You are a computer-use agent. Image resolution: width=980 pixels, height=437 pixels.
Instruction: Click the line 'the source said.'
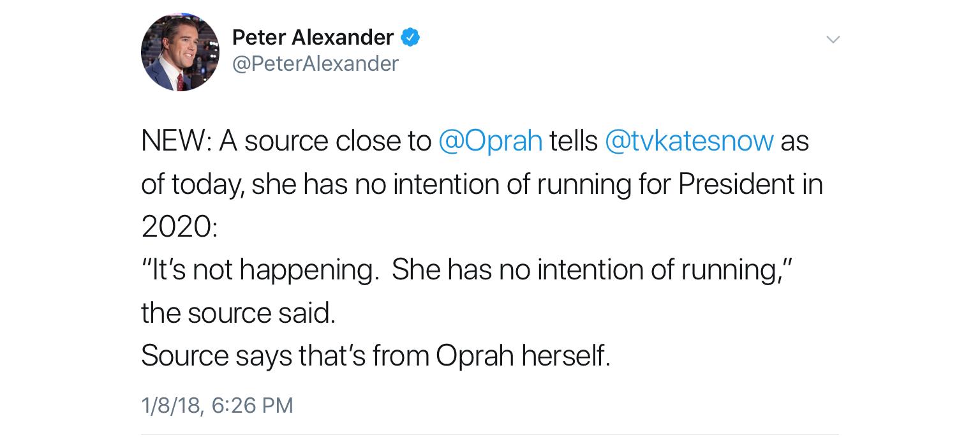coord(238,313)
